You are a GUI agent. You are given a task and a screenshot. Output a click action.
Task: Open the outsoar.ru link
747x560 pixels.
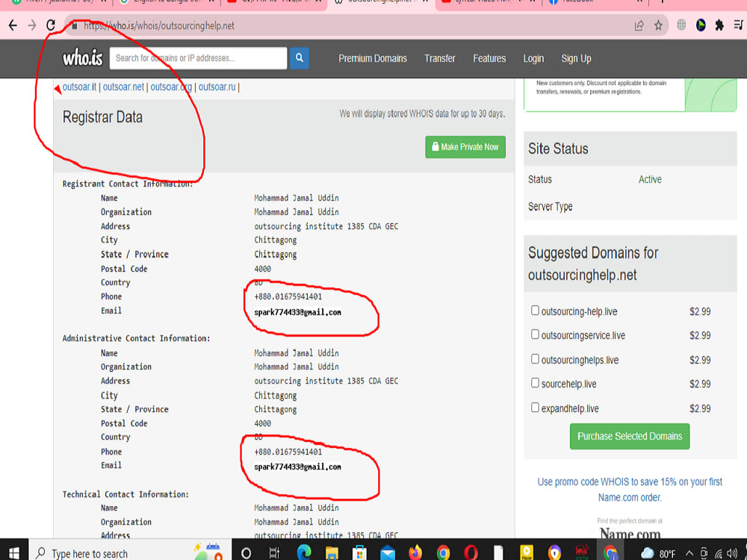[x=217, y=87]
